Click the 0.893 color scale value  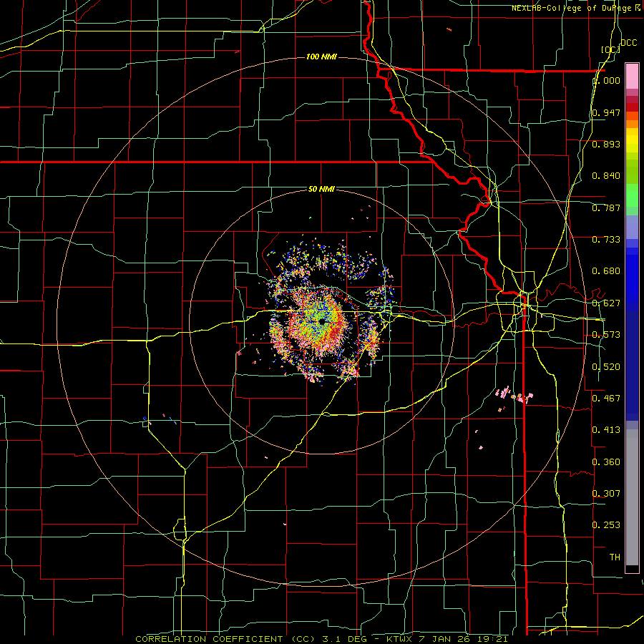click(606, 144)
